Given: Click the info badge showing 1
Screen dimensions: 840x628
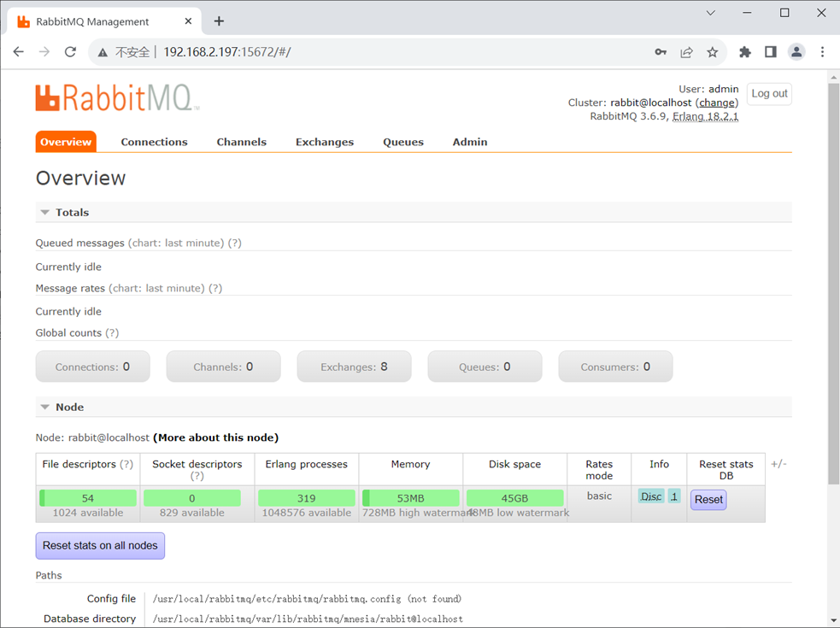Looking at the screenshot, I should pos(674,496).
